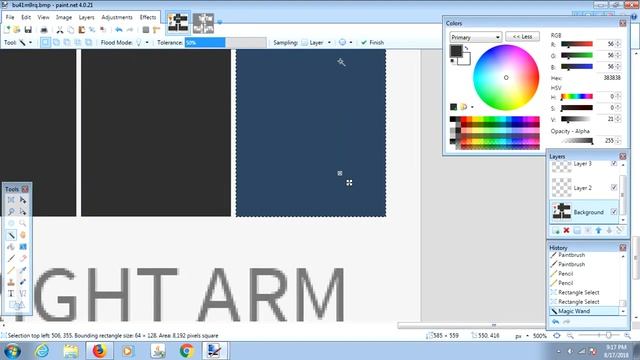Open the File menu
This screenshot has height=360, width=640.
click(10, 17)
